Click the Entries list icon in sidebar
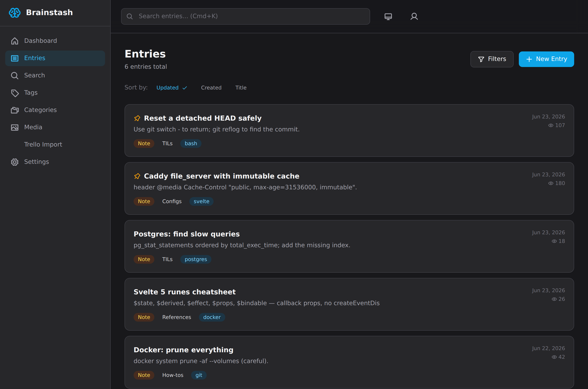 tap(15, 58)
